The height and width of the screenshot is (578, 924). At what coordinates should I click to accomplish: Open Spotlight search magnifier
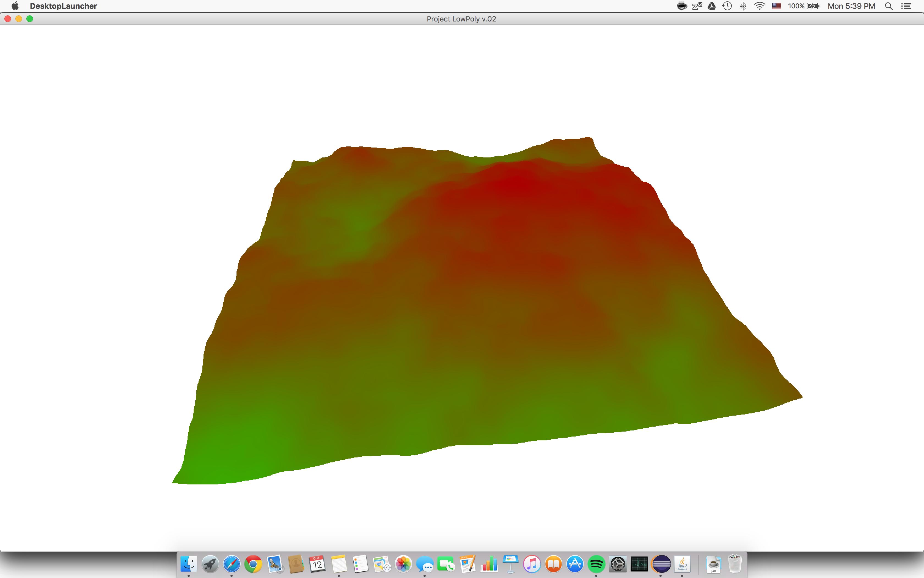[889, 6]
